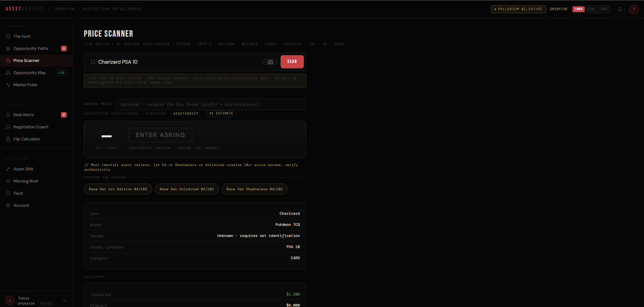Click Trevor's avatar at sidebar bottom
The height and width of the screenshot is (307, 644).
point(10,301)
